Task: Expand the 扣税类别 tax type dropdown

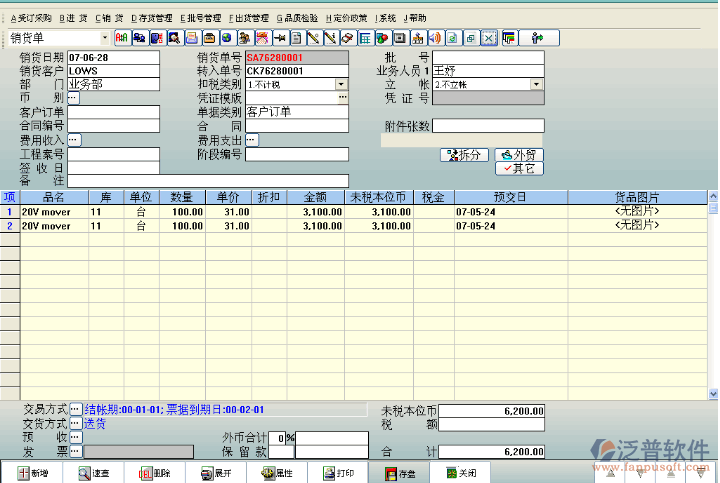Action: 342,85
